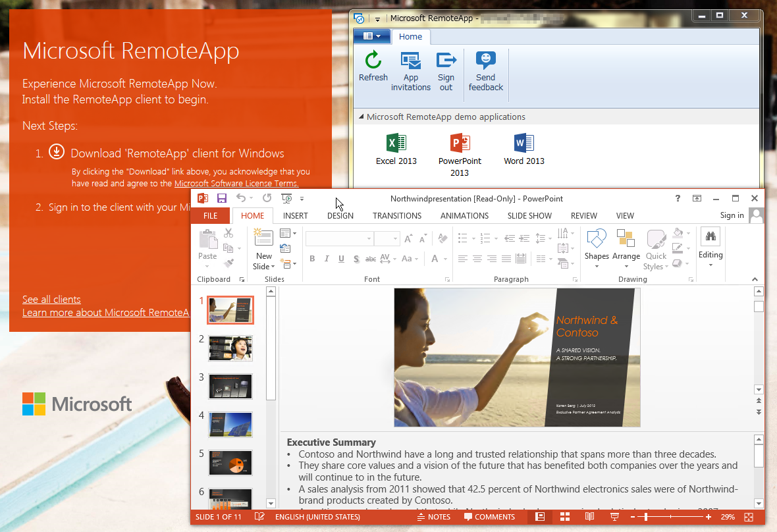
Task: Select slide 4 thumbnail in the slides pane
Action: pyautogui.click(x=230, y=424)
